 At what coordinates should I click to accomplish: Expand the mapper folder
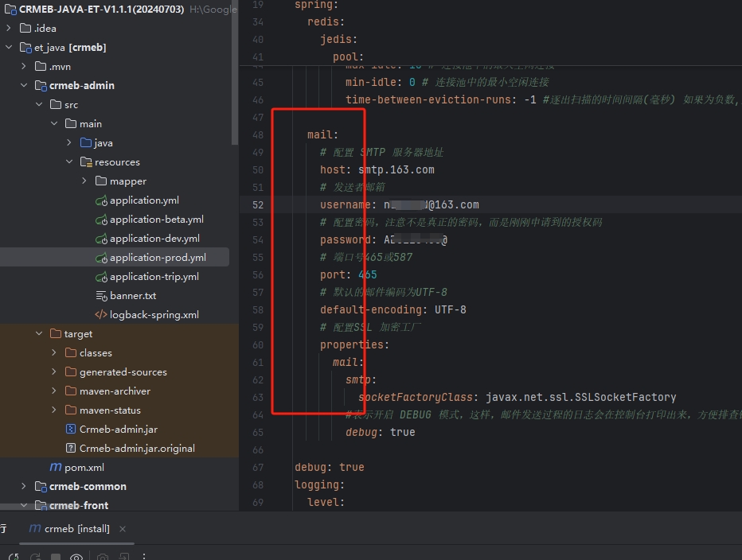click(x=84, y=181)
